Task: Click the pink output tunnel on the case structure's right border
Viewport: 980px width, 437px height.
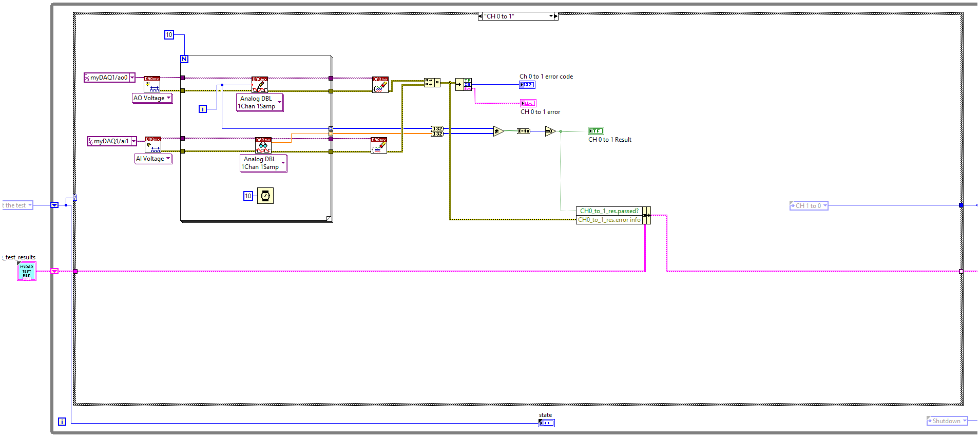Action: click(961, 271)
